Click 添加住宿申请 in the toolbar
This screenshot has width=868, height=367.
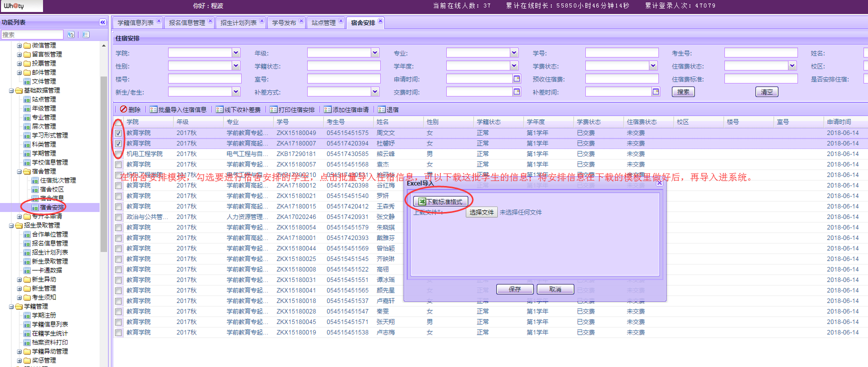coord(346,109)
